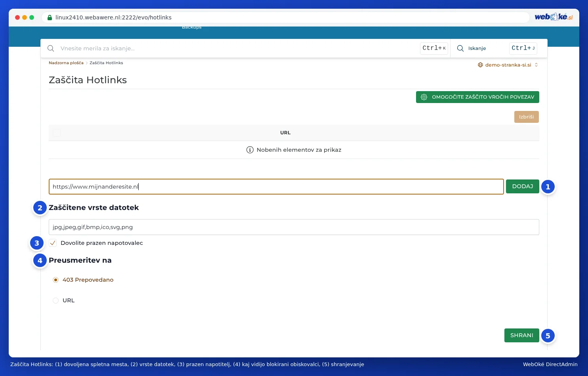The width and height of the screenshot is (588, 376).
Task: Click the Zaščitene vrste datotek heading
Action: (x=94, y=208)
